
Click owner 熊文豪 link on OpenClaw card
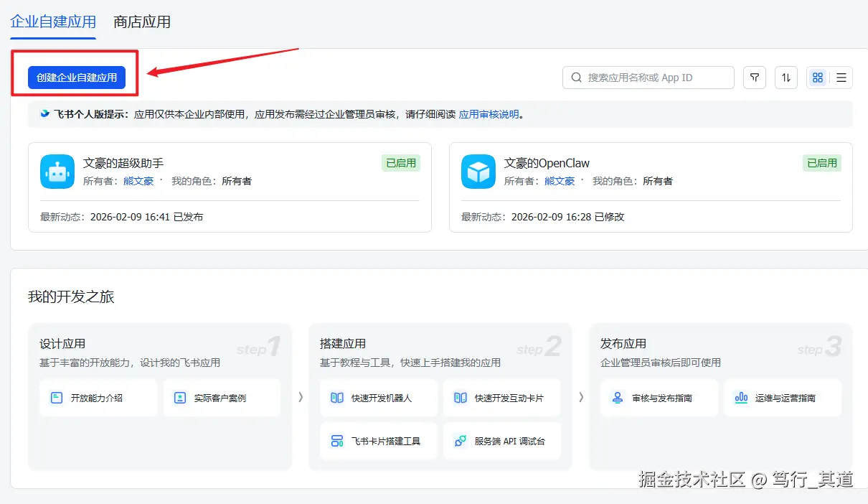(x=560, y=181)
